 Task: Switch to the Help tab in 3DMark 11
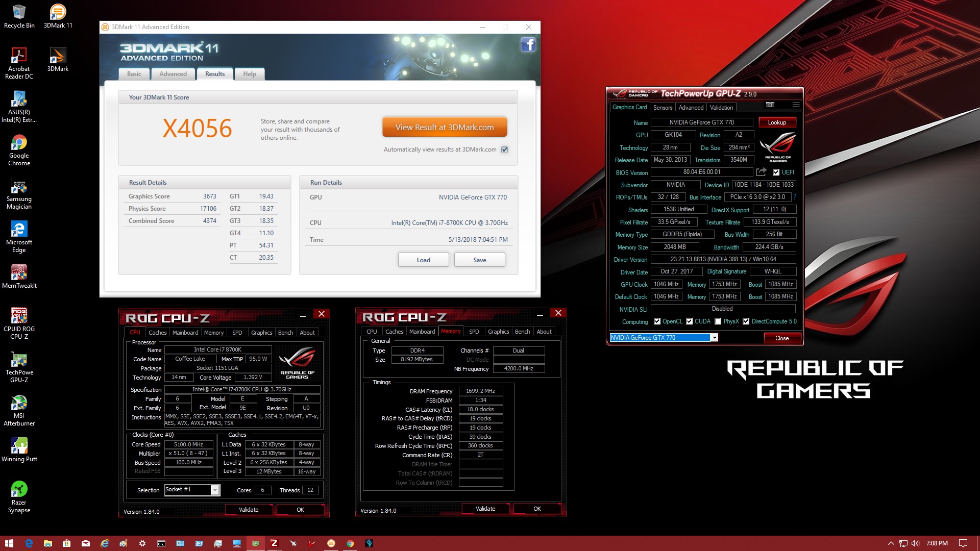click(250, 74)
